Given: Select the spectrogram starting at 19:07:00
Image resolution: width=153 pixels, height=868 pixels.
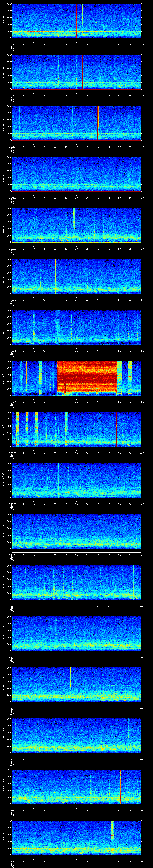Looking at the screenshot, I should [77, 327].
